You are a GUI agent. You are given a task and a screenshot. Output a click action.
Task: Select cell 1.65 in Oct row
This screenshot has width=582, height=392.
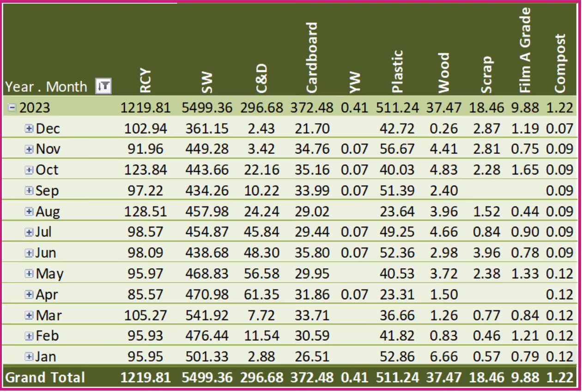tap(525, 170)
